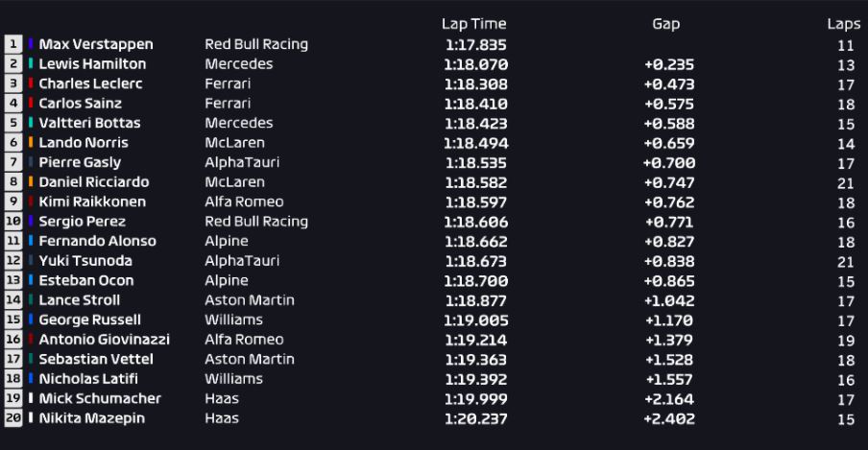This screenshot has width=868, height=450.
Task: Click the white Haas bar beside Mick Schumacher
Action: (x=31, y=398)
